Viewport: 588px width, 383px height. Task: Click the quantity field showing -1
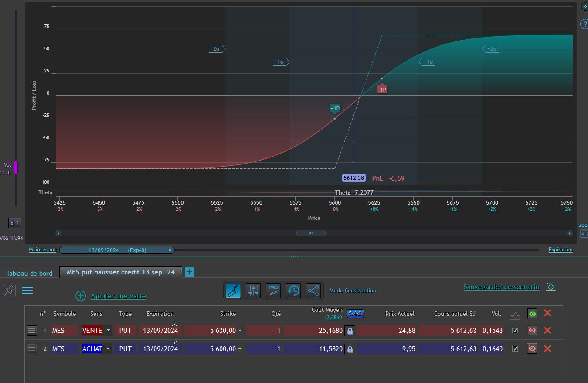pyautogui.click(x=264, y=331)
